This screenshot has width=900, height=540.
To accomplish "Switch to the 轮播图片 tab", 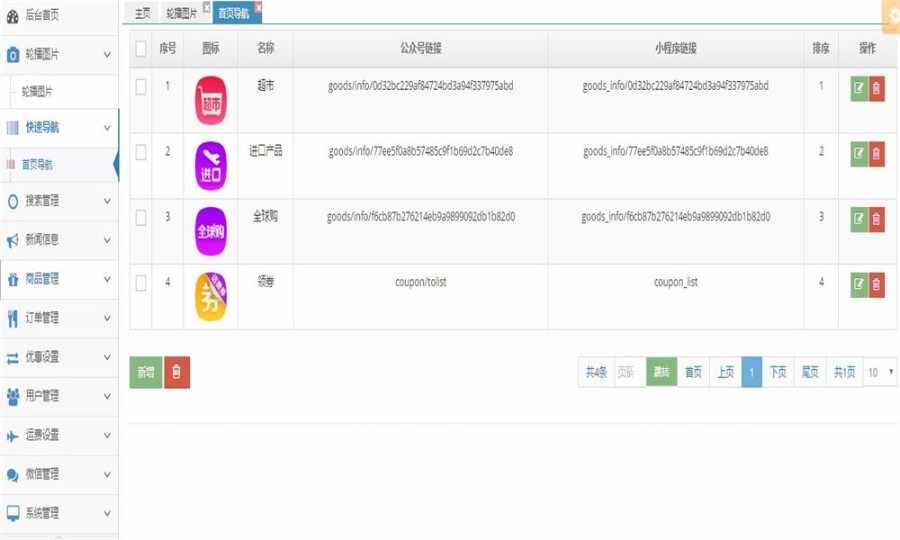I will [181, 13].
